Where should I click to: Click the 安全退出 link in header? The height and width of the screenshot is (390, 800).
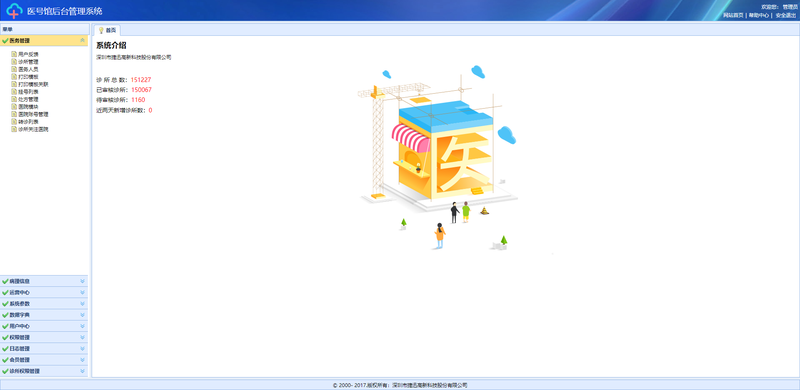tap(786, 15)
